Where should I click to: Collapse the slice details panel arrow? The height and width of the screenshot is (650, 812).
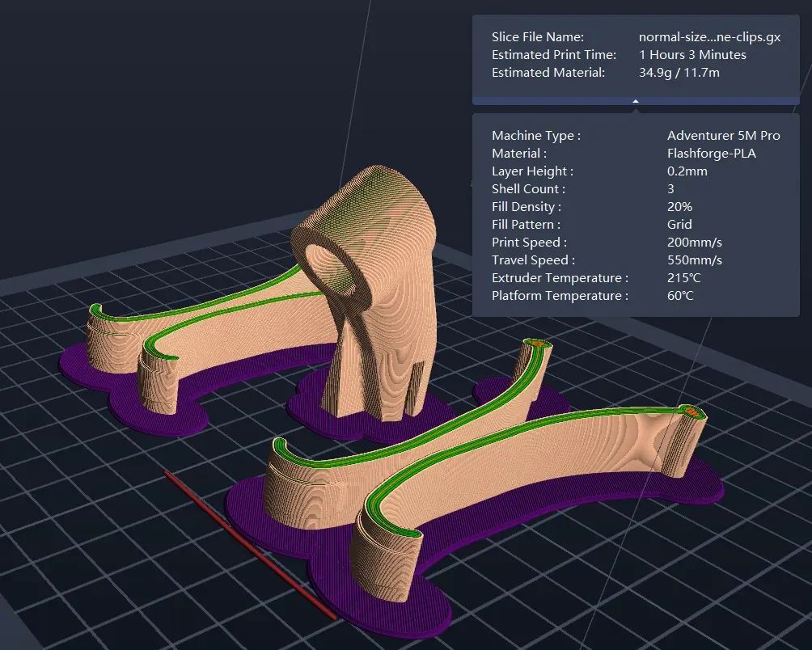tap(636, 101)
